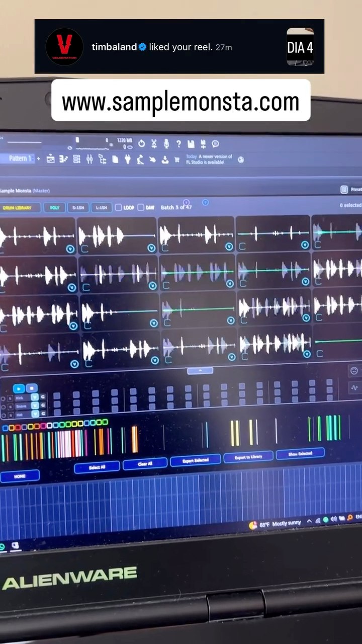
Task: Open the speech bubble chat icon
Action: pos(215,144)
